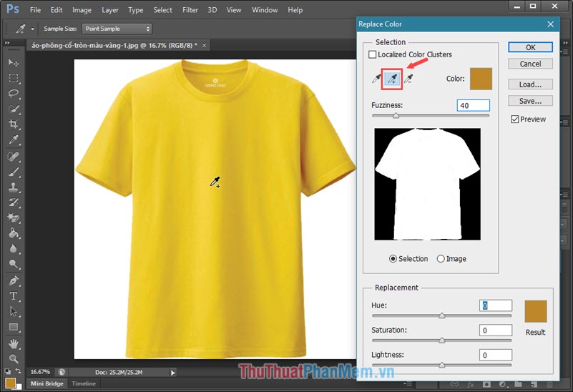Open the Sample Size dropdown

(x=117, y=29)
